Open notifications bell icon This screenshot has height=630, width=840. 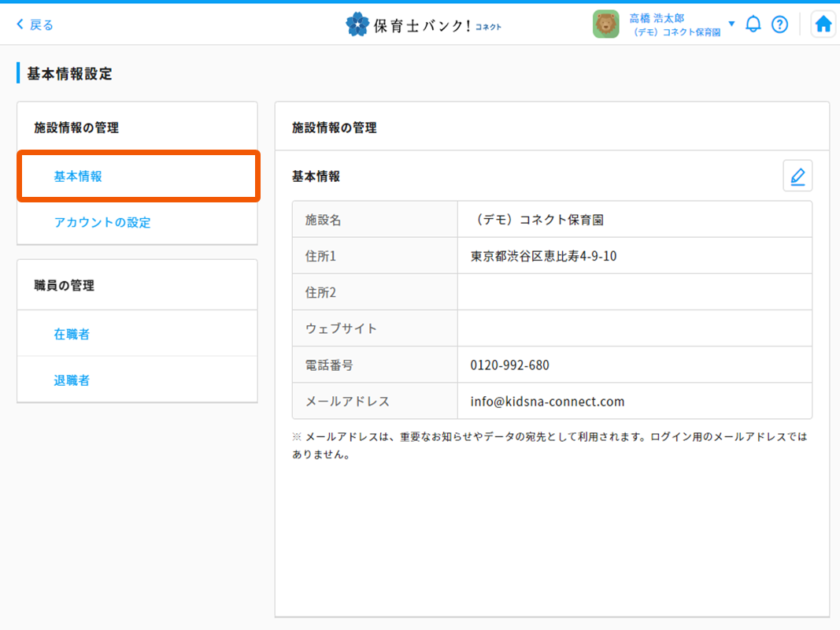(753, 24)
